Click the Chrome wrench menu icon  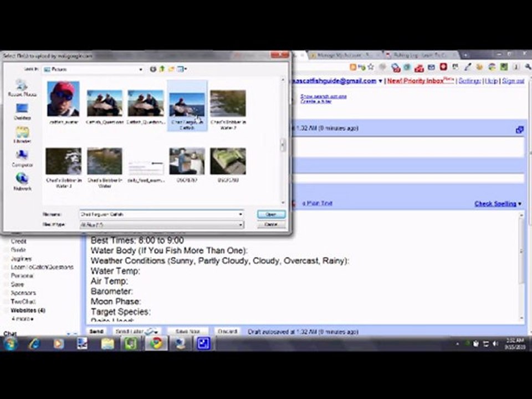(x=528, y=67)
